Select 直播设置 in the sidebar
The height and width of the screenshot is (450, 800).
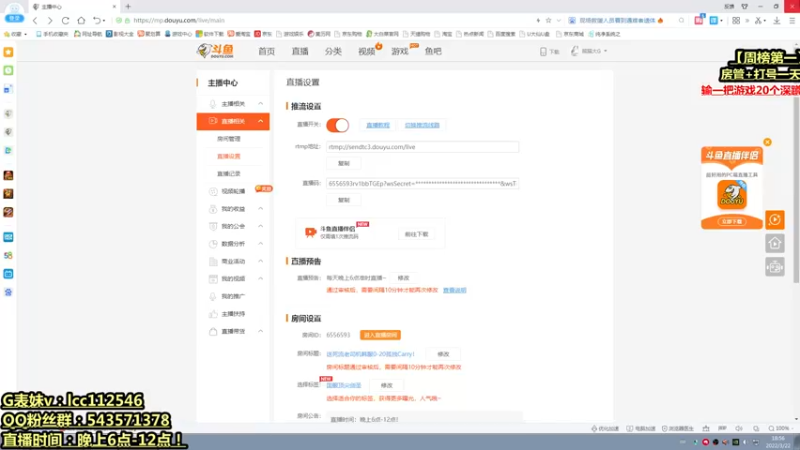coord(229,156)
